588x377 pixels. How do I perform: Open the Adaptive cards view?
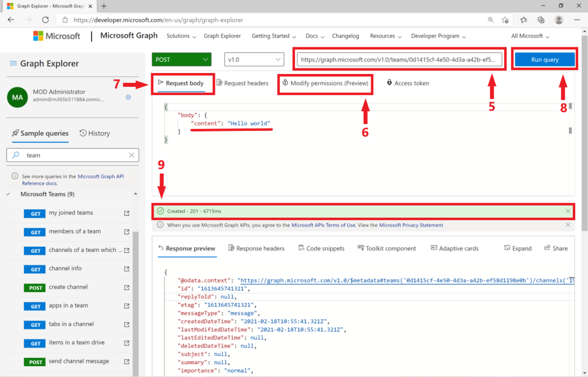point(454,248)
